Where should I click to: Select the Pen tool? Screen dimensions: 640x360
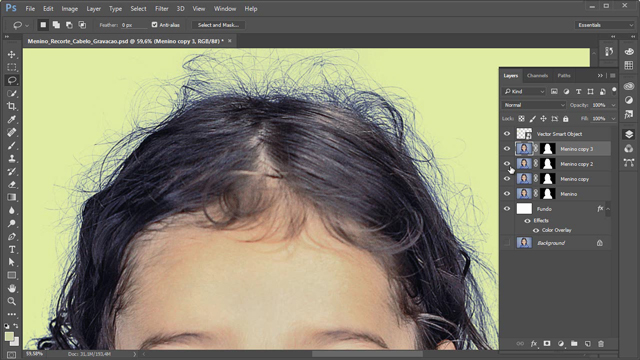pyautogui.click(x=11, y=237)
